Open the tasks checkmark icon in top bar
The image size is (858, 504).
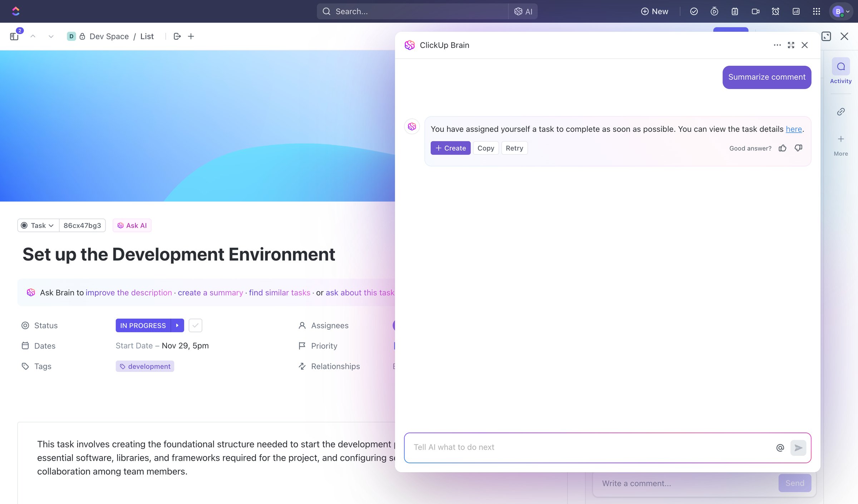click(694, 11)
